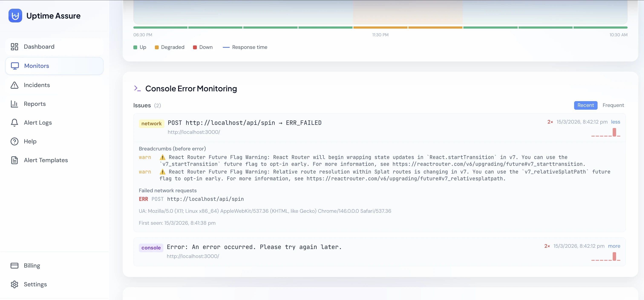Open Settings from the sidebar menu

(x=35, y=284)
